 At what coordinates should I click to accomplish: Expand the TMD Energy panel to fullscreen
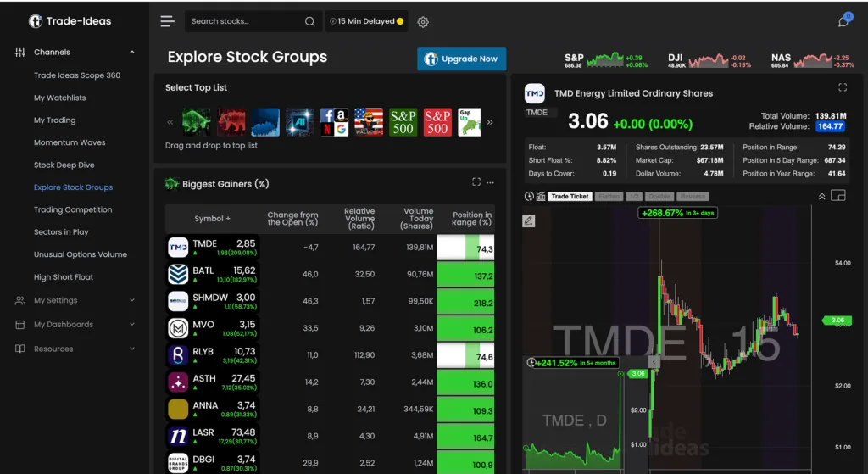[843, 87]
